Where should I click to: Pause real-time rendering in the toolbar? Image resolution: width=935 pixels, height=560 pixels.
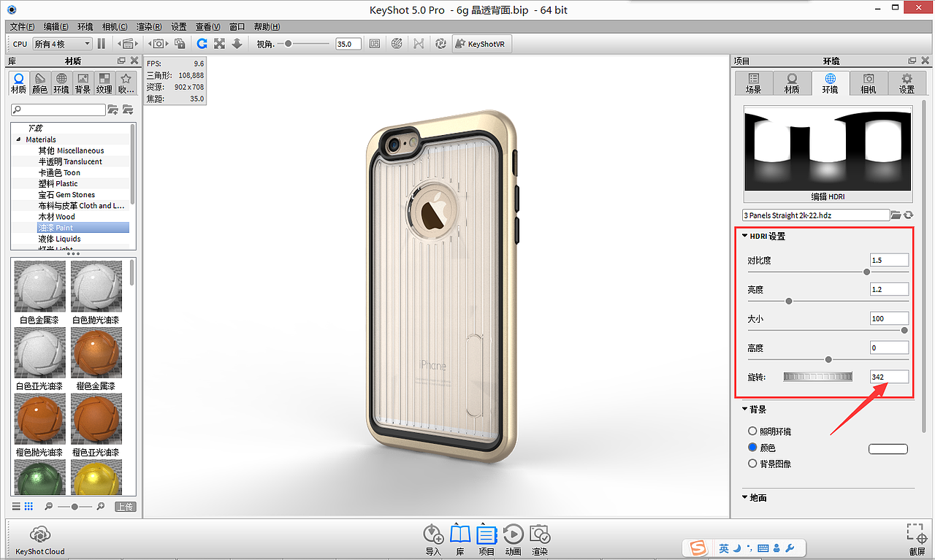(x=102, y=44)
